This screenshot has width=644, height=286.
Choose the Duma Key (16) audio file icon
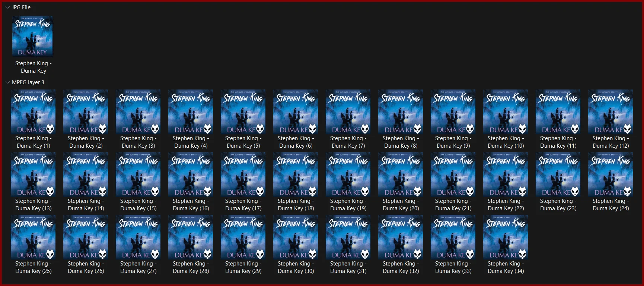click(x=191, y=175)
